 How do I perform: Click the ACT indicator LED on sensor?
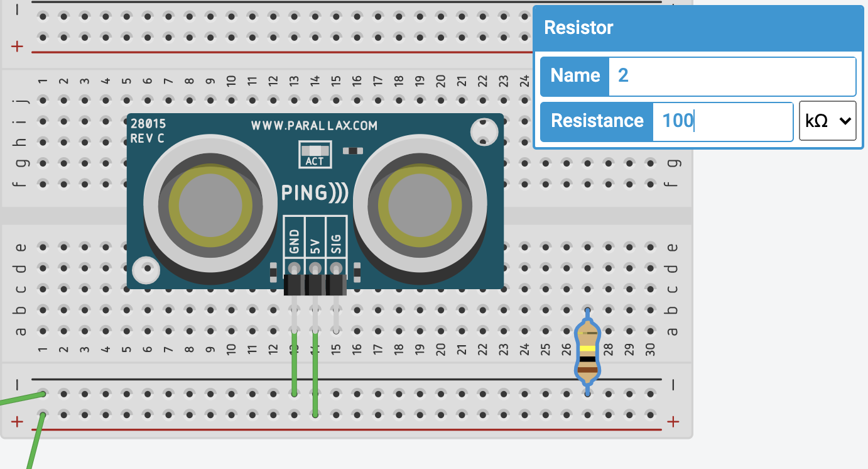pyautogui.click(x=315, y=151)
